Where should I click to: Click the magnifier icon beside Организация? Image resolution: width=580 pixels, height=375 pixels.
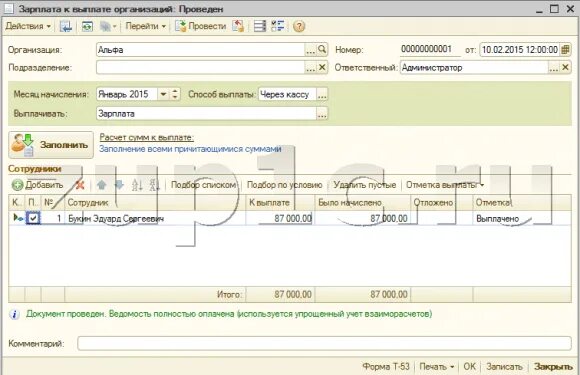click(322, 50)
